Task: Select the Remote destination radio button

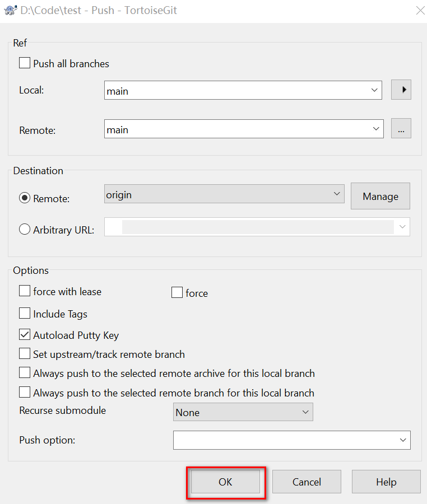Action: [25, 198]
